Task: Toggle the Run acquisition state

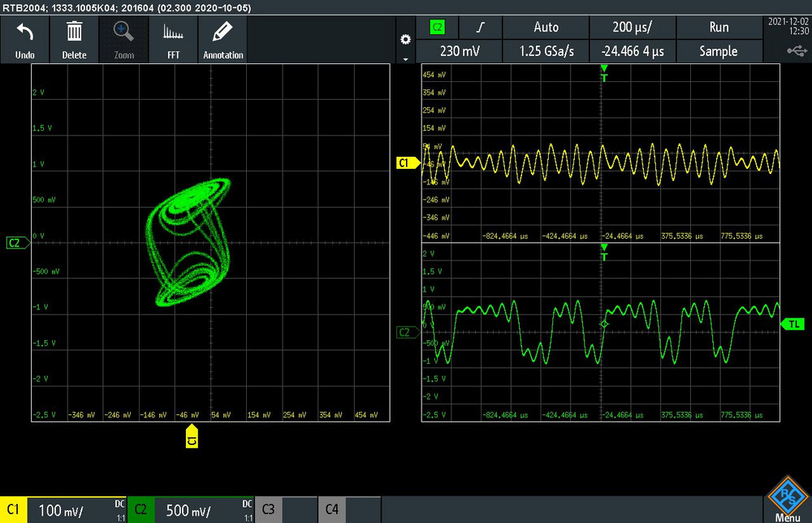Action: click(719, 28)
